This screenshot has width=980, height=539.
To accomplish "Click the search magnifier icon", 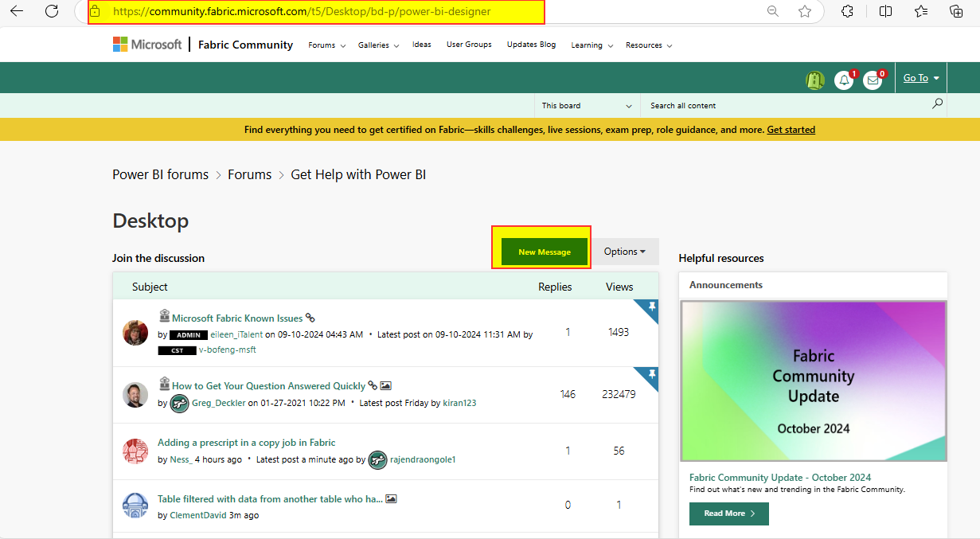I will pos(937,104).
